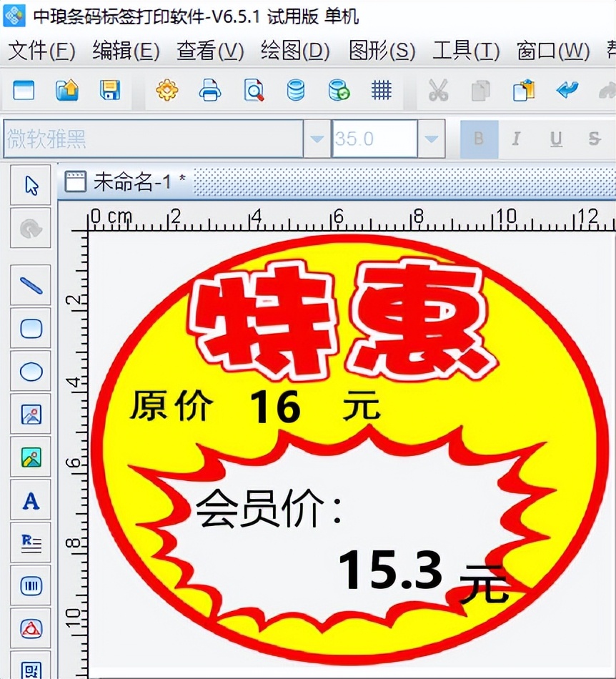Toggle Underline formatting button
The height and width of the screenshot is (679, 616).
click(x=556, y=139)
